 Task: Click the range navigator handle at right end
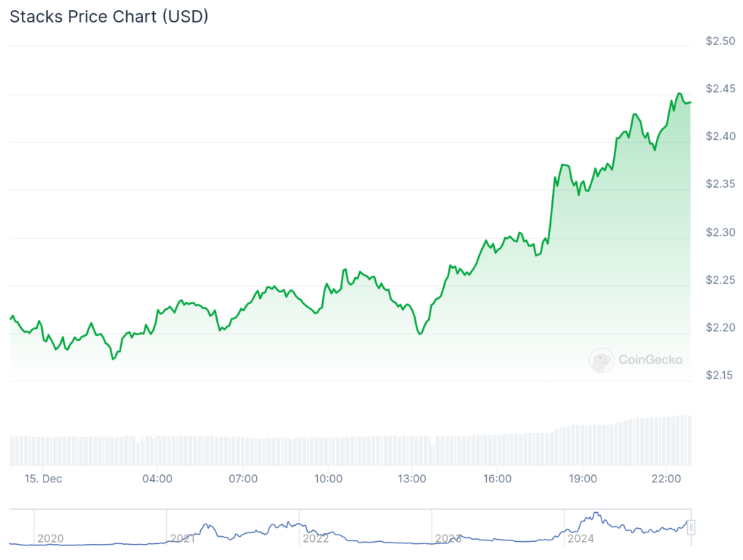[691, 527]
